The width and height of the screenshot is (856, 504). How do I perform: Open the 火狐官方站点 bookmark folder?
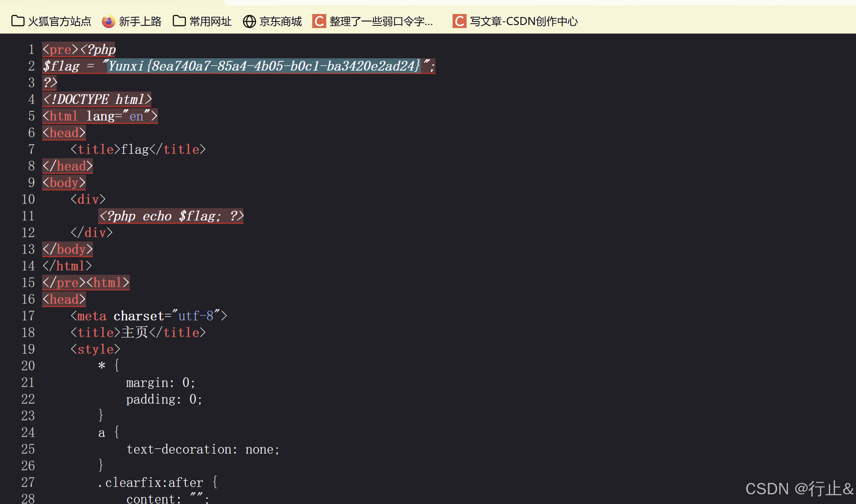[59, 21]
